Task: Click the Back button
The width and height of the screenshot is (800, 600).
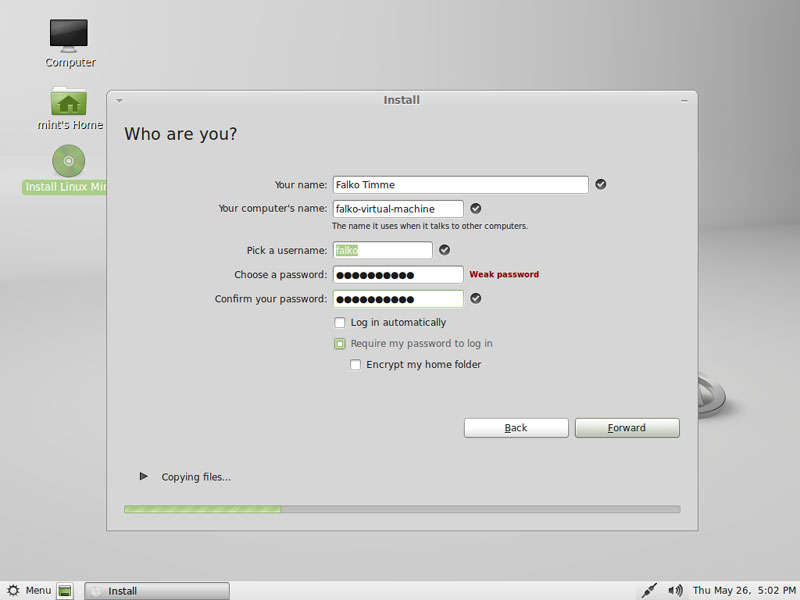Action: click(516, 428)
